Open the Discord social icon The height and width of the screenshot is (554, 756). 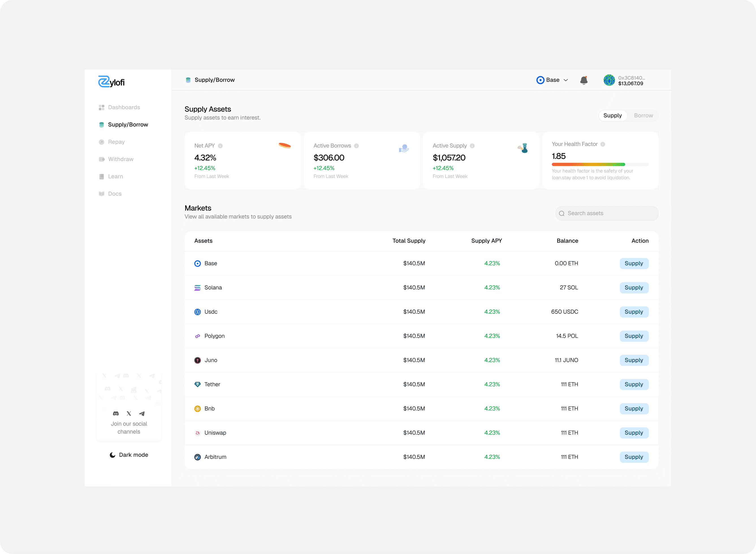coord(116,414)
